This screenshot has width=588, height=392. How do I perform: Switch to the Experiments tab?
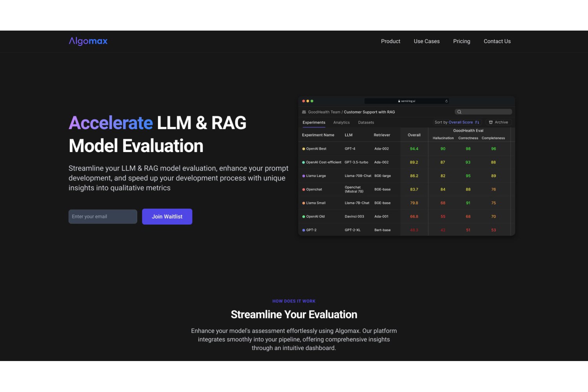click(314, 122)
